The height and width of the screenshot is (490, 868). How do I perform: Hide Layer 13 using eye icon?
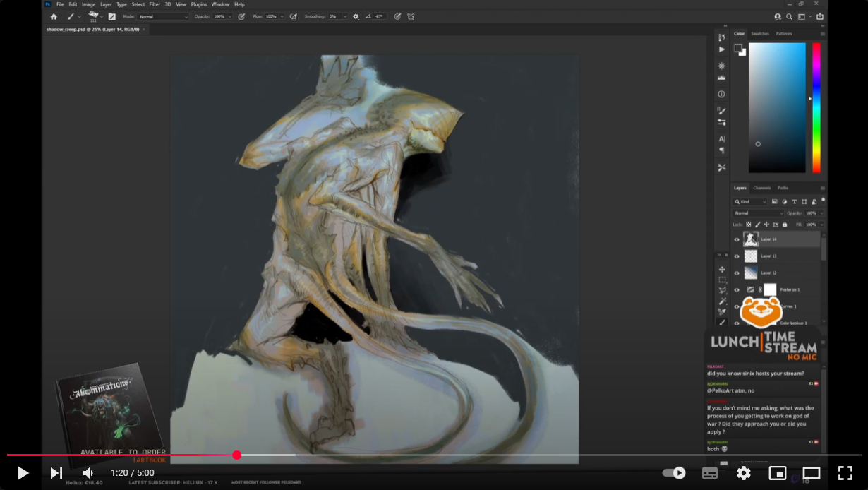pyautogui.click(x=737, y=256)
